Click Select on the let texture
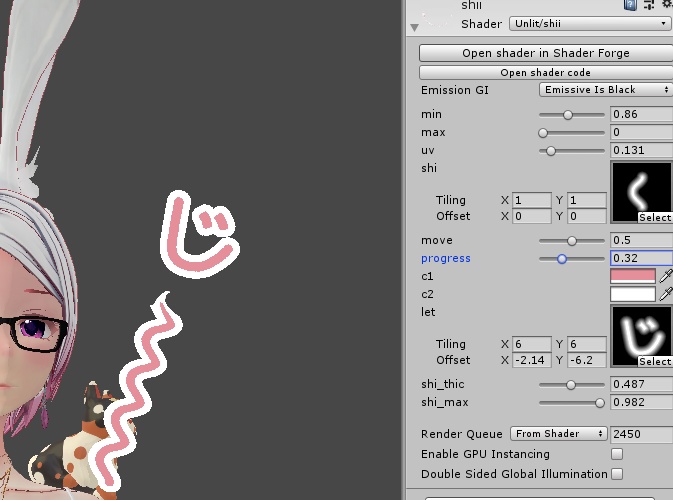The width and height of the screenshot is (673, 500). pyautogui.click(x=655, y=361)
